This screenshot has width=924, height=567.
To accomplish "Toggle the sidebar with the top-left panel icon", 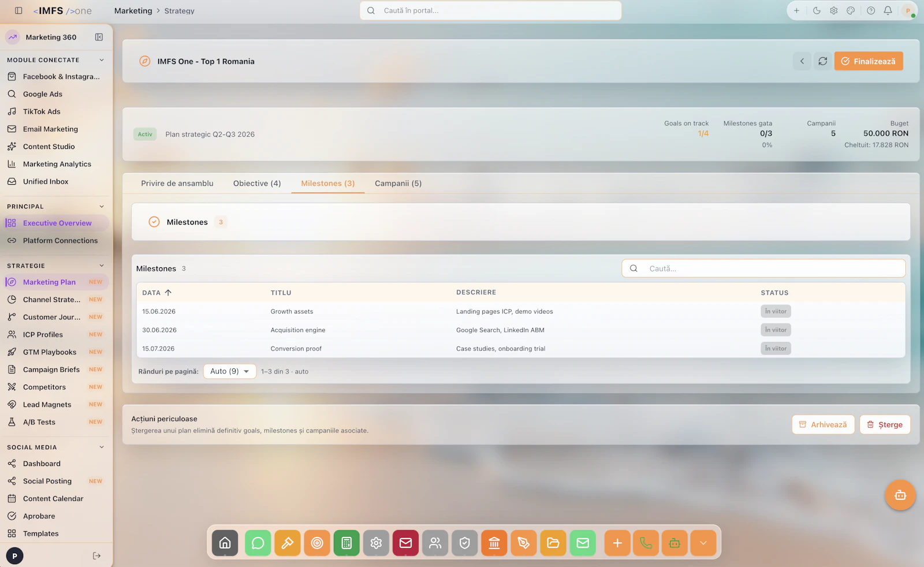I will point(18,10).
